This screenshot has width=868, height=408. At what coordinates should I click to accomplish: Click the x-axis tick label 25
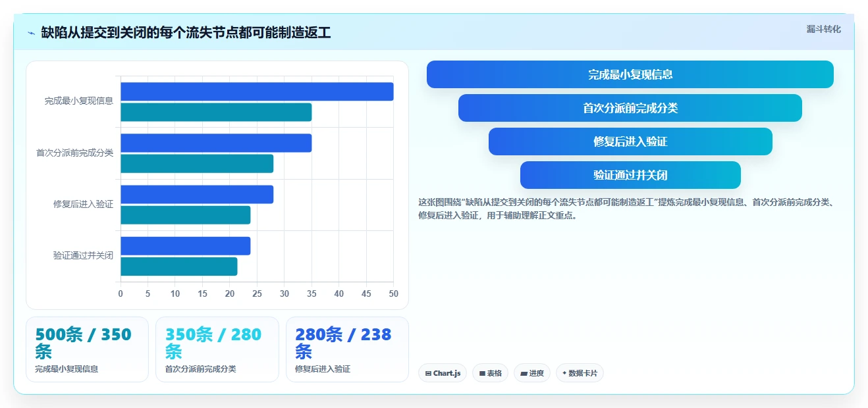[257, 293]
